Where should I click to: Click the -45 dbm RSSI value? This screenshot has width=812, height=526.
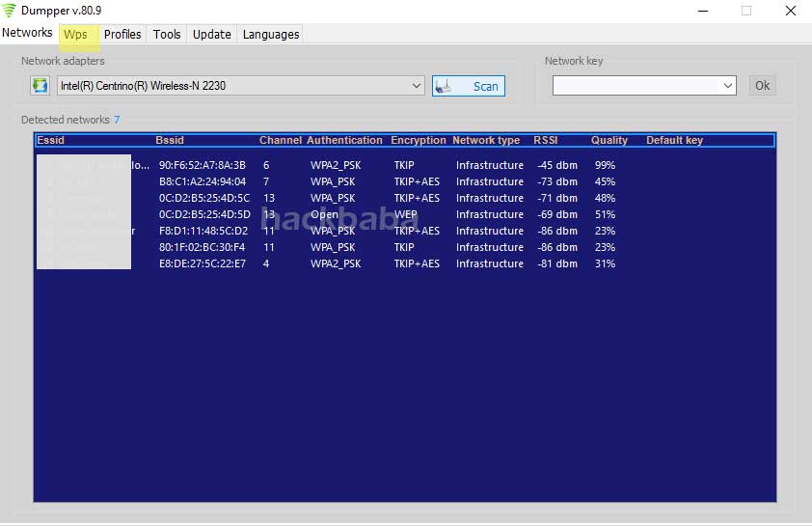[x=557, y=165]
